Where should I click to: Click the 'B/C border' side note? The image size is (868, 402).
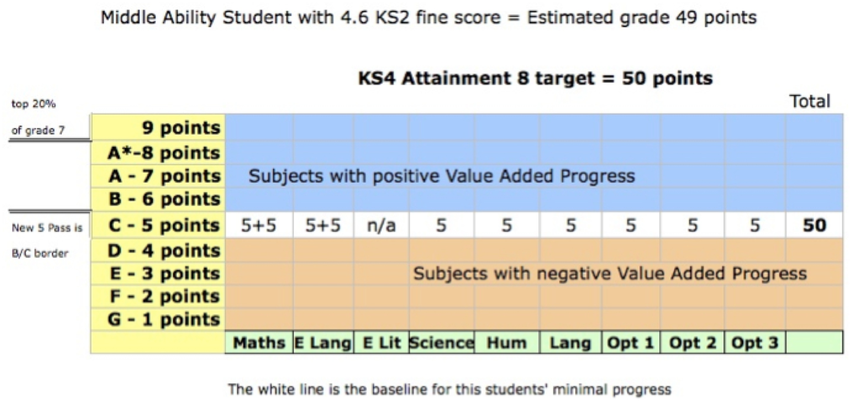[x=40, y=253]
